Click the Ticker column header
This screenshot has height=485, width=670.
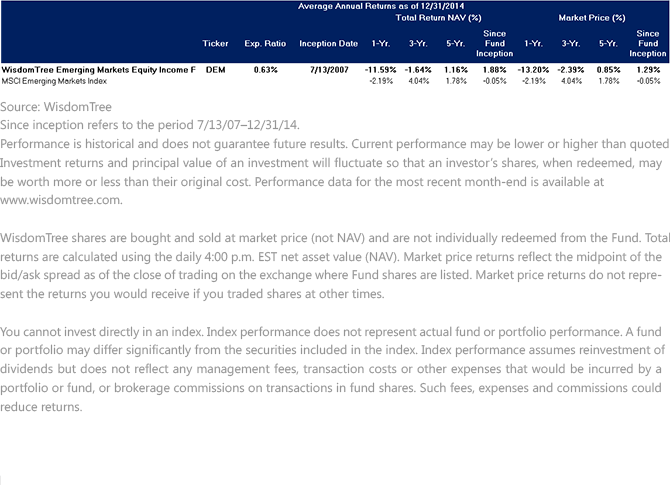pos(215,44)
